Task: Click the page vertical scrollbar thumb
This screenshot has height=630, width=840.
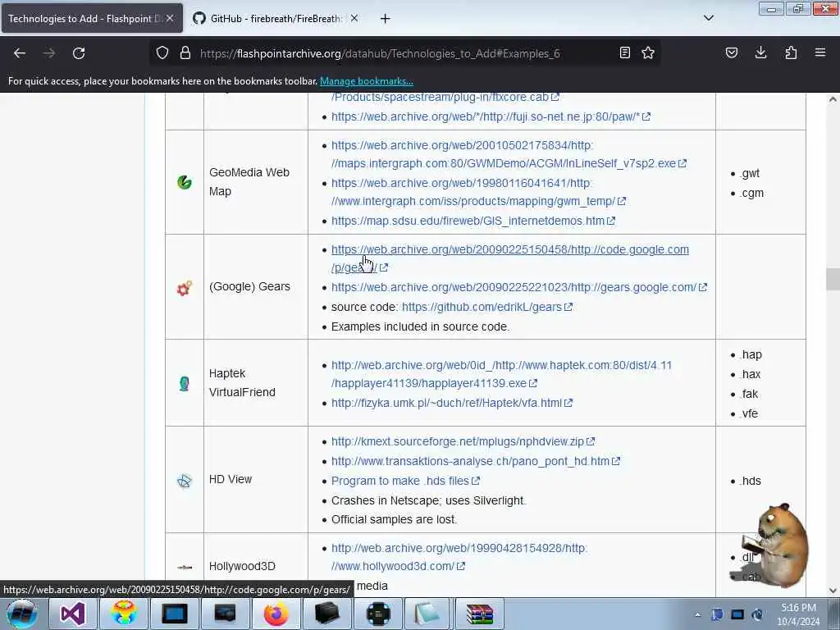Action: click(x=832, y=279)
